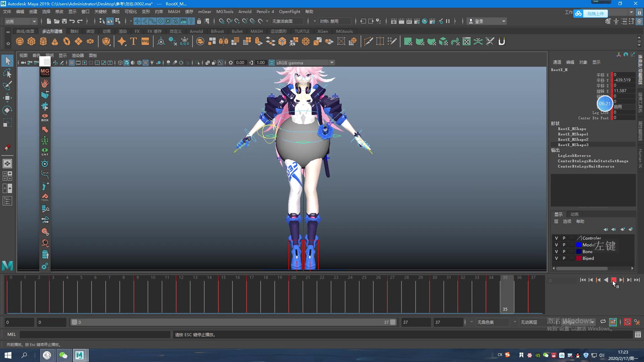Open the symmetry 对称 dropdown
The width and height of the screenshot is (644, 362).
click(334, 21)
